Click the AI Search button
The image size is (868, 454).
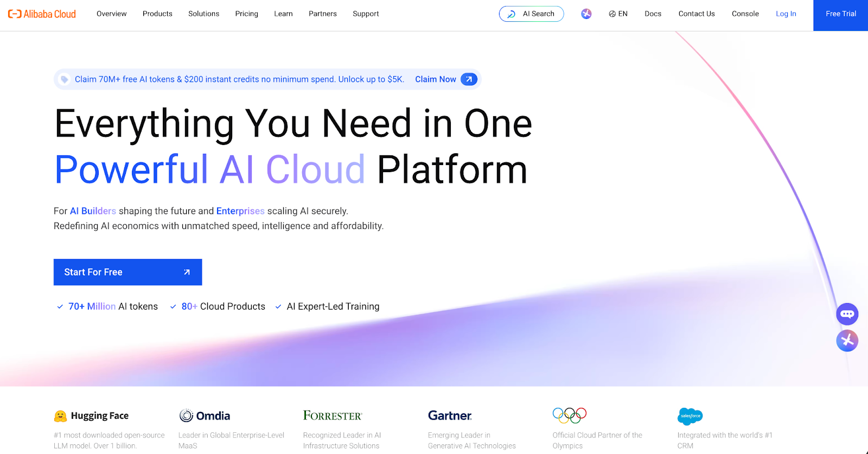532,14
